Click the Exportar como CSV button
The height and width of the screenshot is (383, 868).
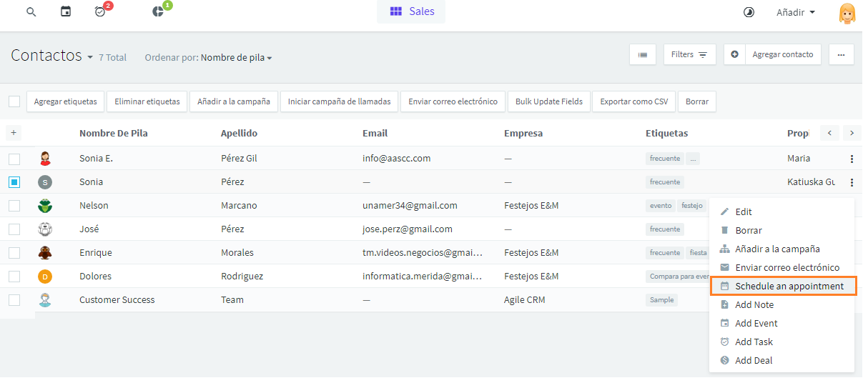(633, 101)
